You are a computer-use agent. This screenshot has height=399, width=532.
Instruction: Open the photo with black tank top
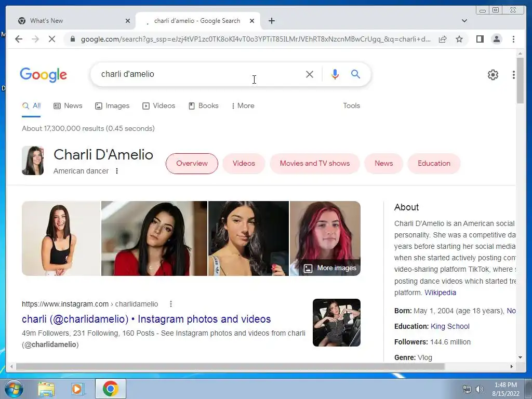[x=61, y=238]
